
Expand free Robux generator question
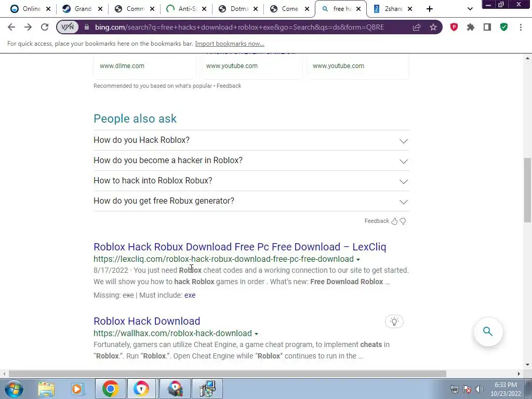tap(251, 201)
